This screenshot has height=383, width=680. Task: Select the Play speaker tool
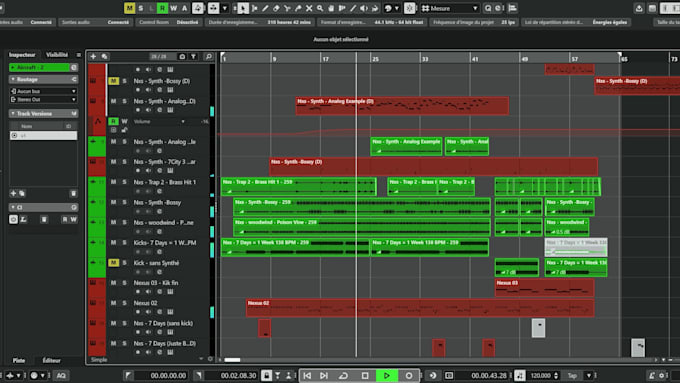pyautogui.click(x=364, y=8)
